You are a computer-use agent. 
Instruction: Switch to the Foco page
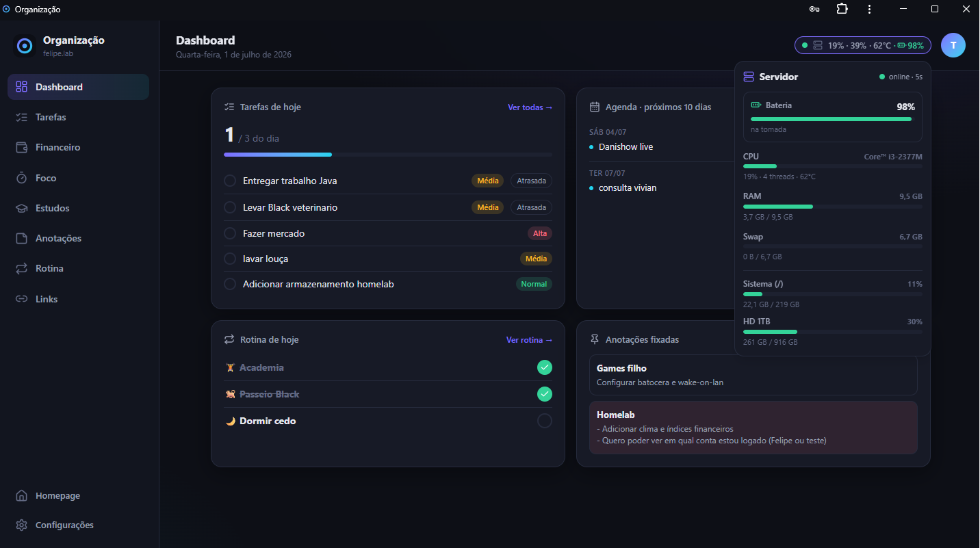coord(78,178)
